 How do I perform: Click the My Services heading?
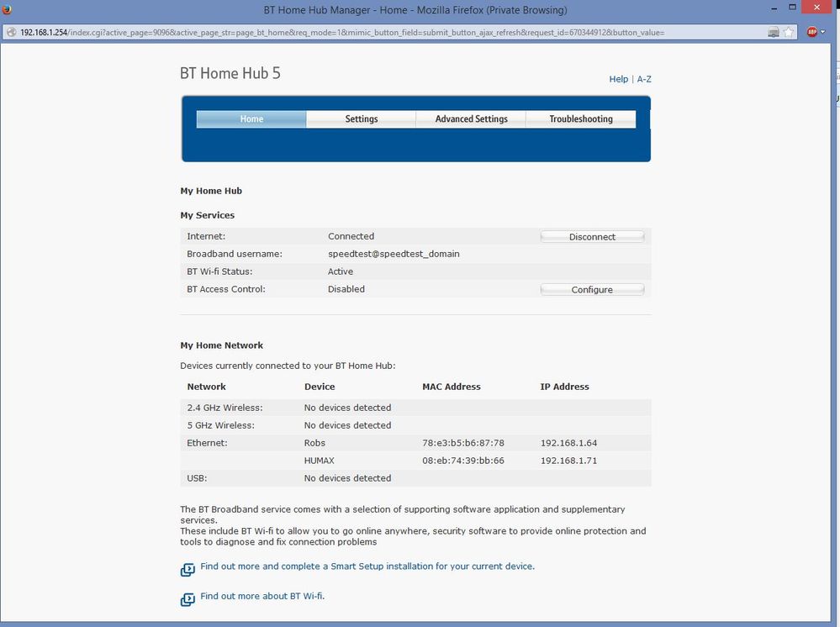pyautogui.click(x=208, y=215)
